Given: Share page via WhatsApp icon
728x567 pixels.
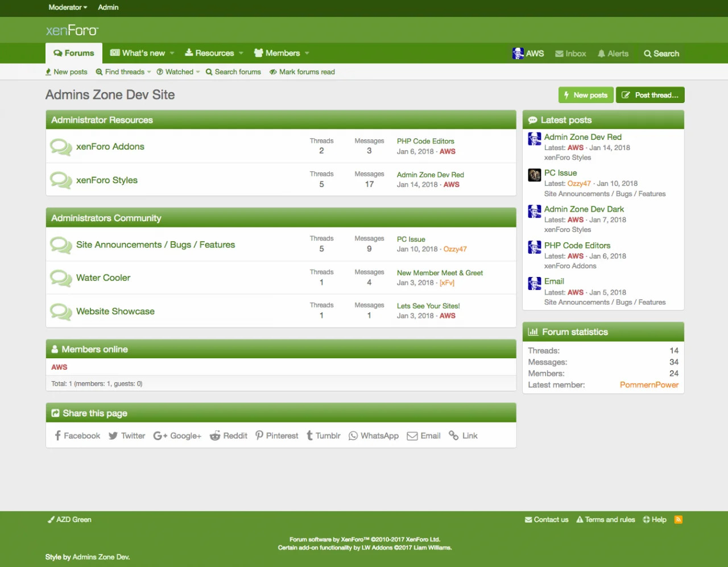Looking at the screenshot, I should (x=353, y=436).
